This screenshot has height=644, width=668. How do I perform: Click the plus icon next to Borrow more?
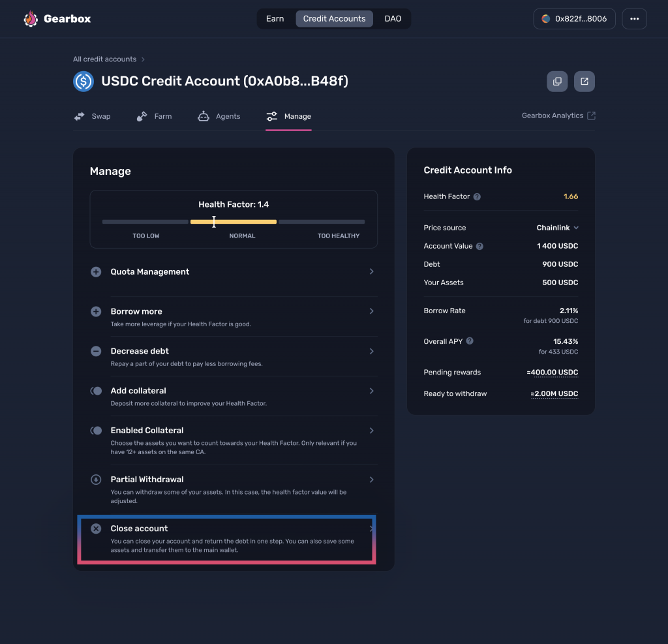96,311
